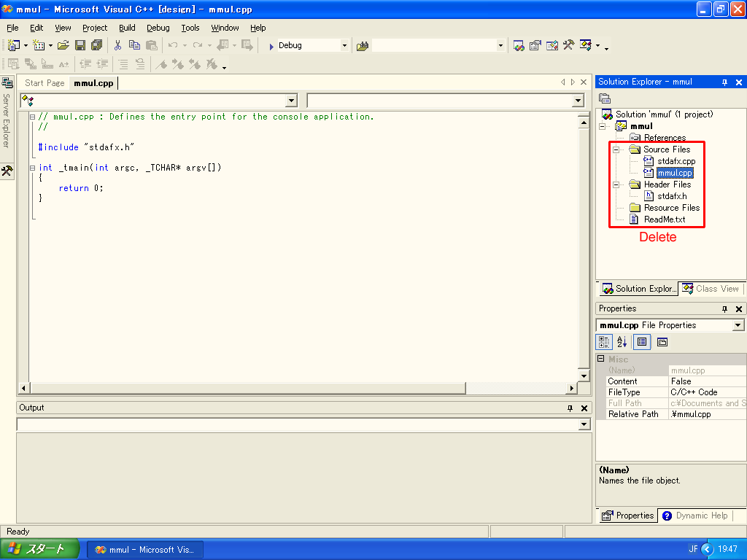Switch Properties to Alphabetic sorting
The height and width of the screenshot is (560, 747).
622,342
